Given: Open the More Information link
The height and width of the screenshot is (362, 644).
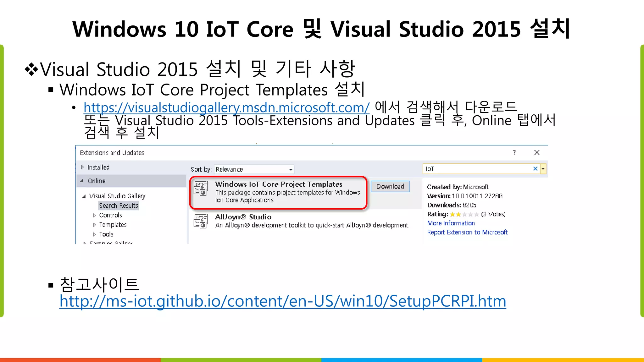Looking at the screenshot, I should pyautogui.click(x=451, y=223).
